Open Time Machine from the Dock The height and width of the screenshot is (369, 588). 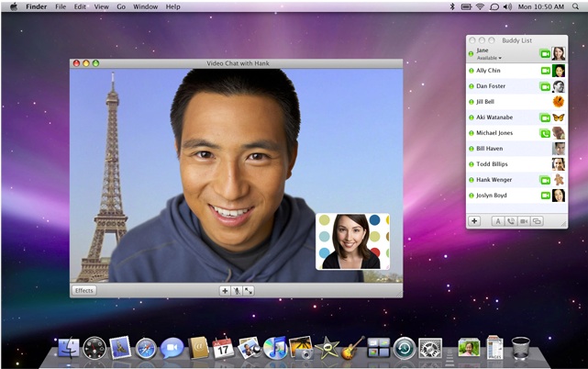(405, 349)
